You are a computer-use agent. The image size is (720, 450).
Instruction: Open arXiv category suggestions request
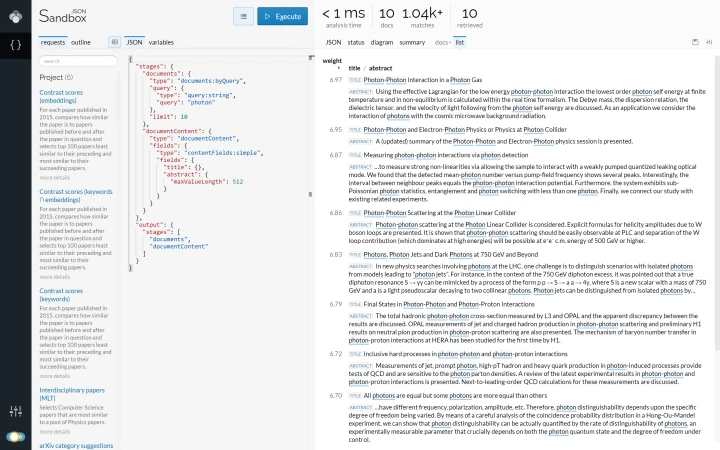[76, 445]
